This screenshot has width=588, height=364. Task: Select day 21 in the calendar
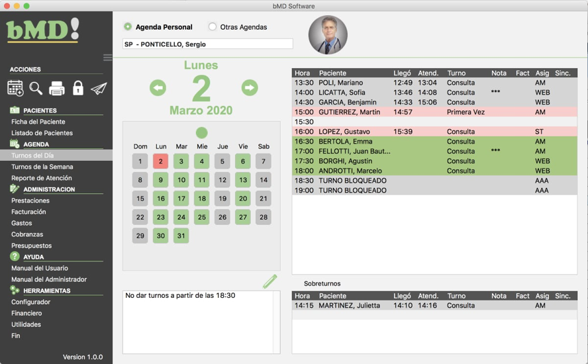coord(264,199)
